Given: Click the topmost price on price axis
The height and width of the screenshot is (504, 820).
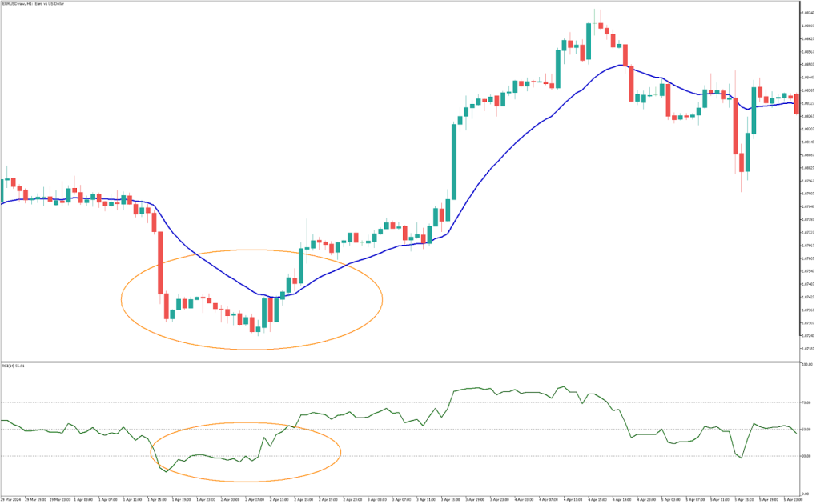Looking at the screenshot, I should click(808, 13).
